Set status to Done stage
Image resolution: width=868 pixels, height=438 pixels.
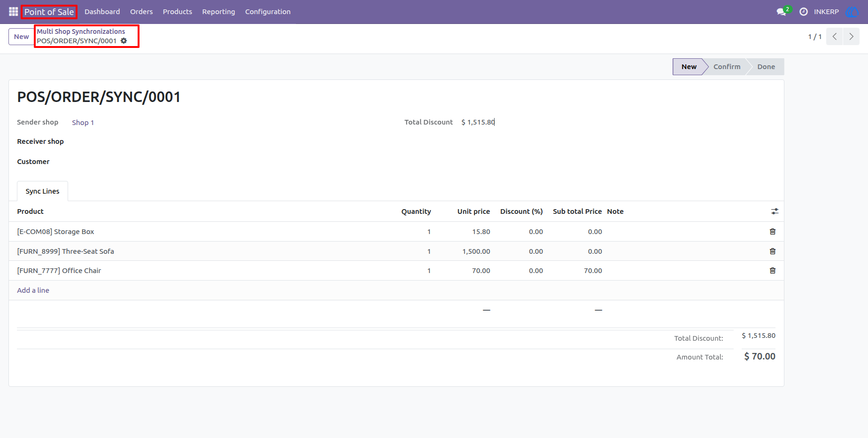coord(766,67)
